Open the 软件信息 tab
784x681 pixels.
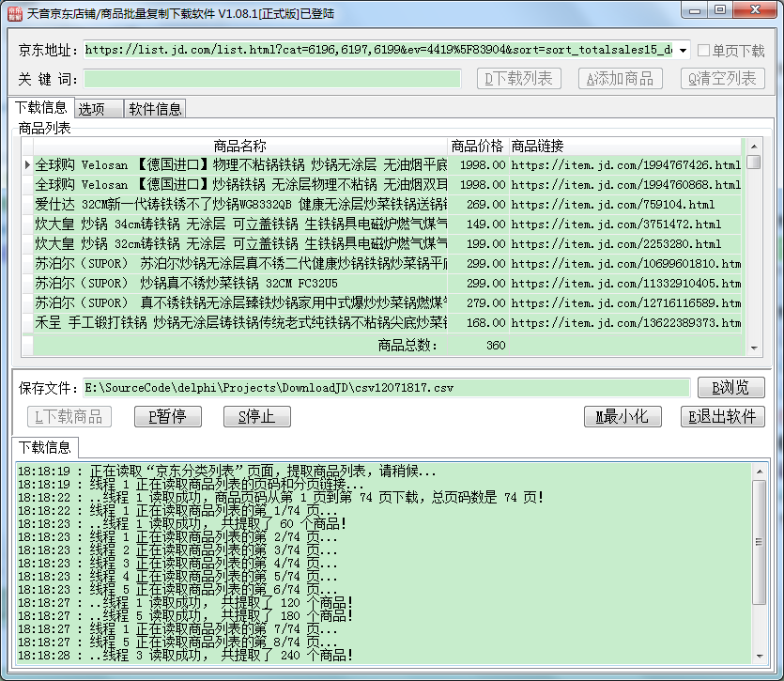click(155, 109)
